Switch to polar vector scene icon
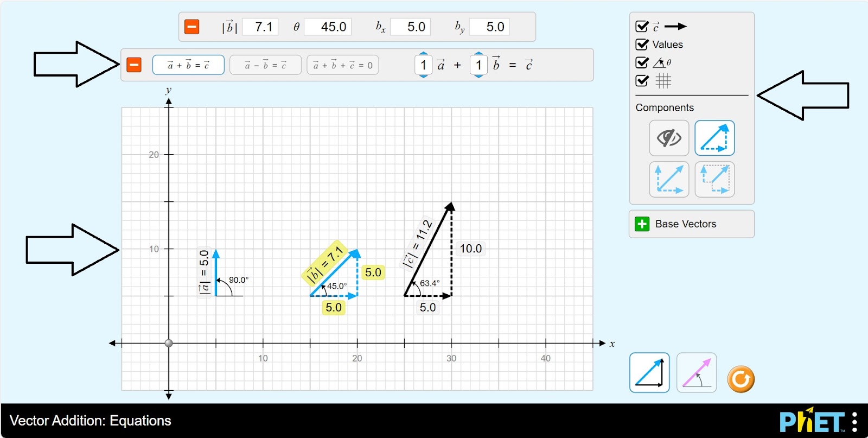Viewport: 868px width, 438px height. pos(697,373)
